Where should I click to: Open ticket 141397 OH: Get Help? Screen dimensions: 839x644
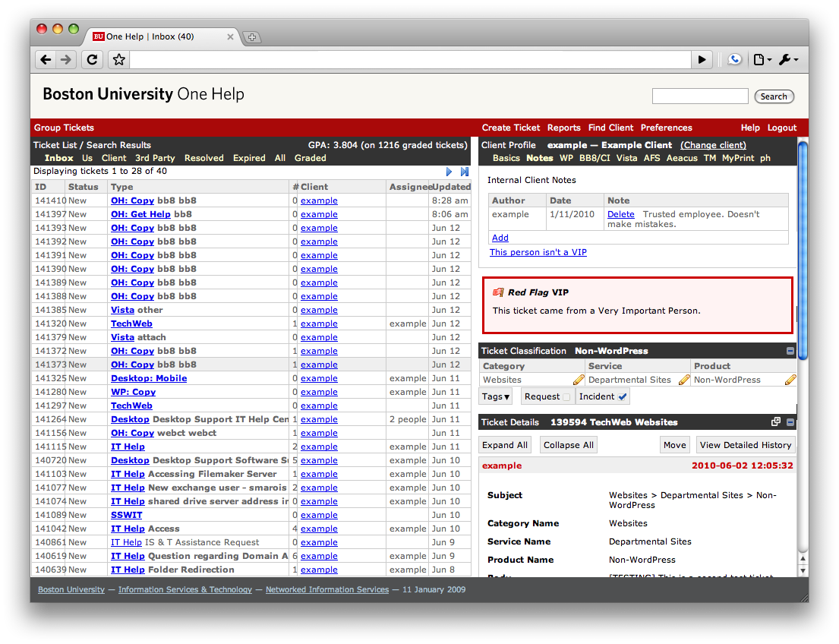140,214
